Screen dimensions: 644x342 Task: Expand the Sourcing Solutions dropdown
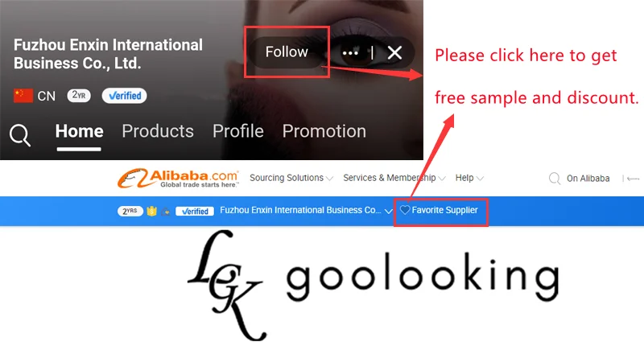click(291, 178)
